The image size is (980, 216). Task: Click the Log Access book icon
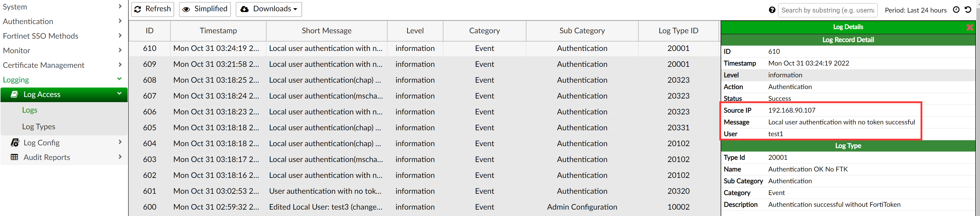click(x=14, y=94)
